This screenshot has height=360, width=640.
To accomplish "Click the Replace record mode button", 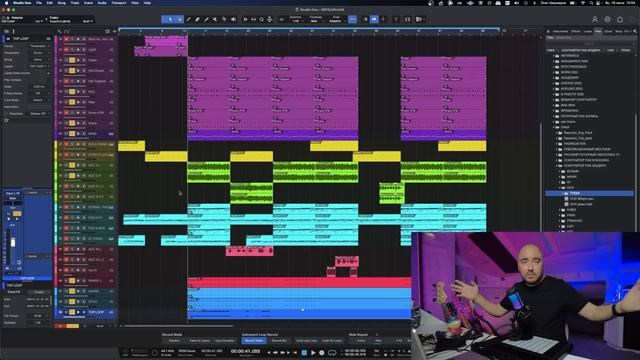I will coord(174,340).
